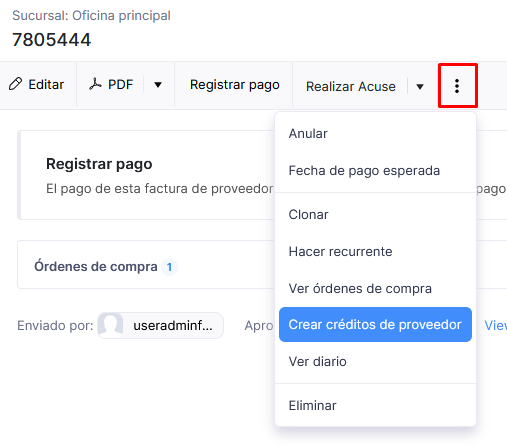The height and width of the screenshot is (447, 507).
Task: Click the Registrar pago toolbar button
Action: point(234,85)
